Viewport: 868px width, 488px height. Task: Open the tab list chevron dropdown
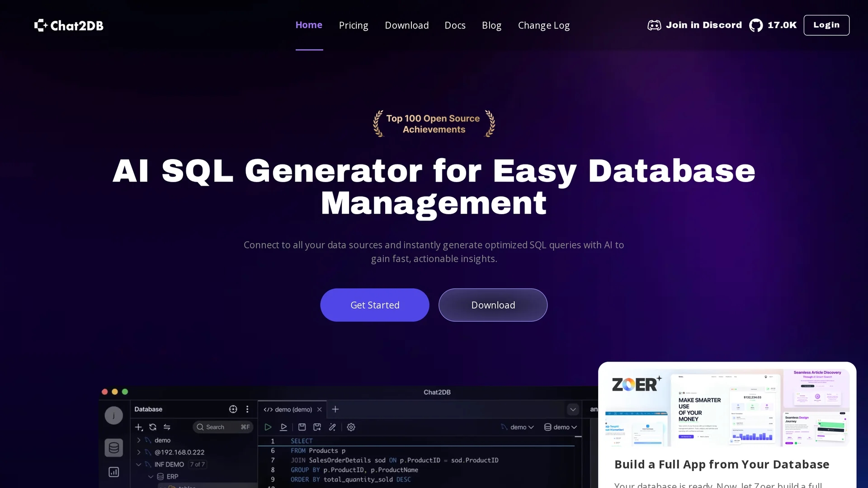(573, 409)
